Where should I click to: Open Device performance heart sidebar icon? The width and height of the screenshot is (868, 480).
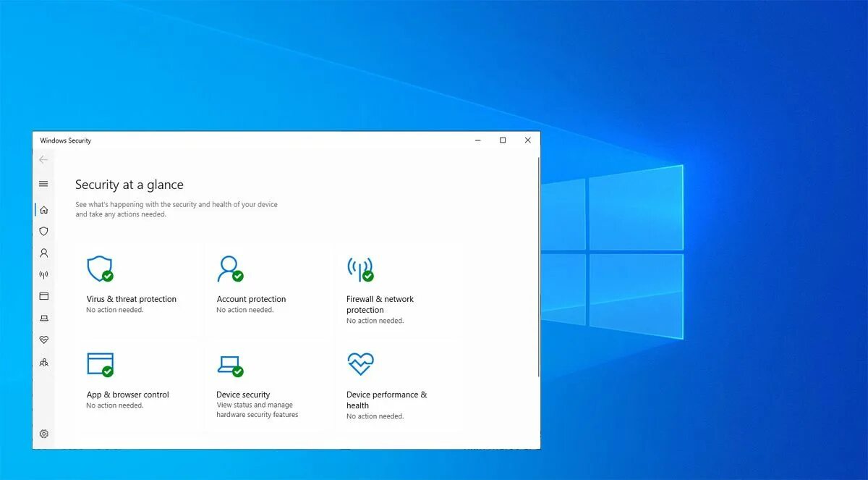tap(43, 340)
